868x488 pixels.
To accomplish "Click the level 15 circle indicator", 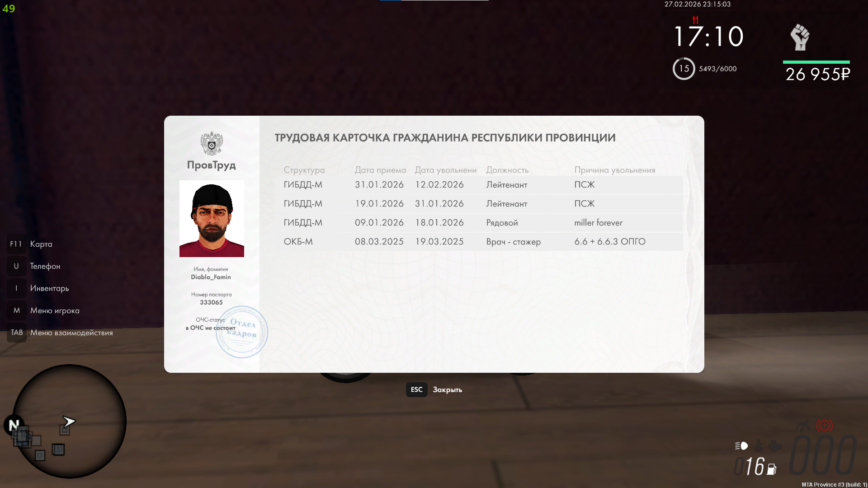I will pyautogui.click(x=684, y=69).
